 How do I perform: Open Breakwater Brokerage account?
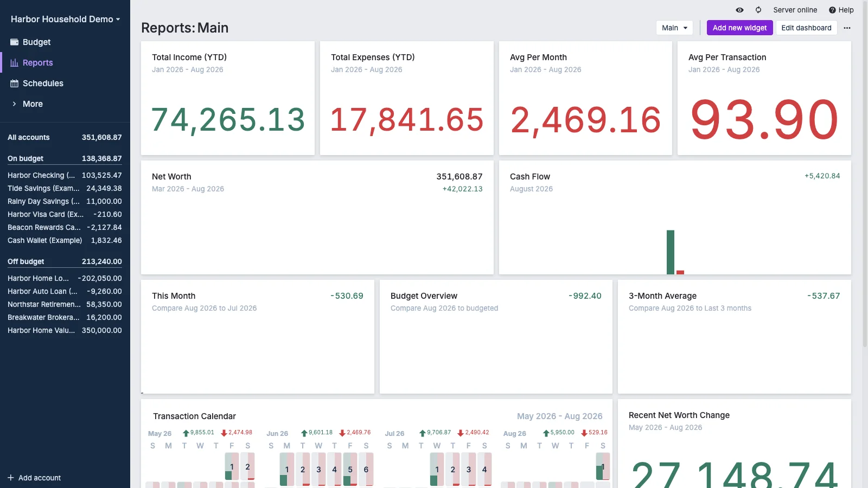(x=65, y=317)
